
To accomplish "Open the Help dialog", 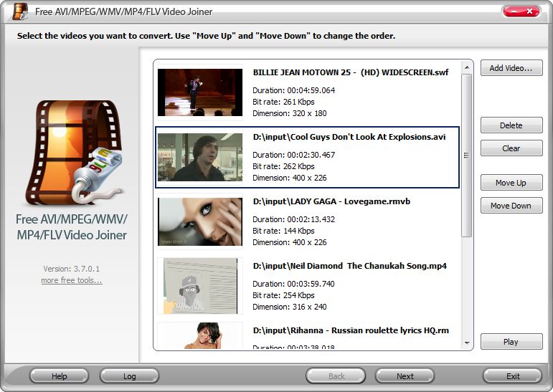I will [x=60, y=376].
